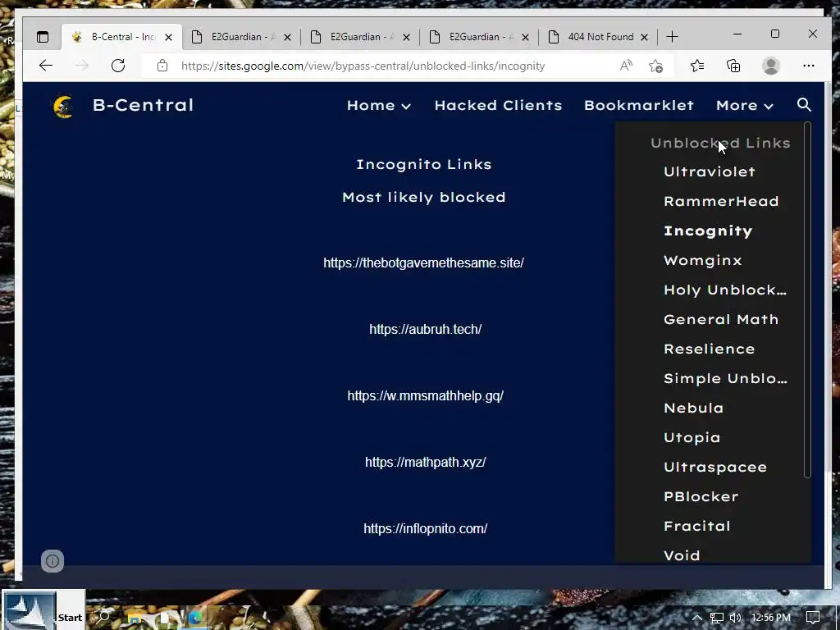Screen dimensions: 840x630
Task: Select Void menu entry
Action: click(682, 555)
